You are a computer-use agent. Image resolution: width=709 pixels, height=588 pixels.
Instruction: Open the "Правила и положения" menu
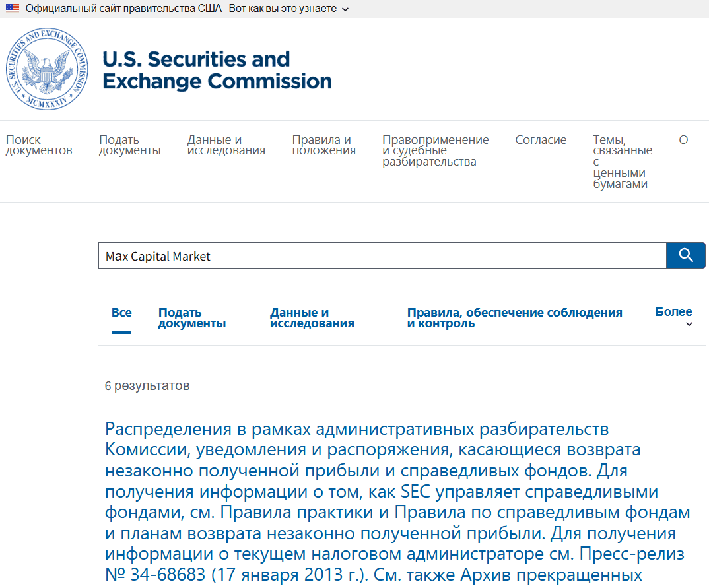(323, 145)
